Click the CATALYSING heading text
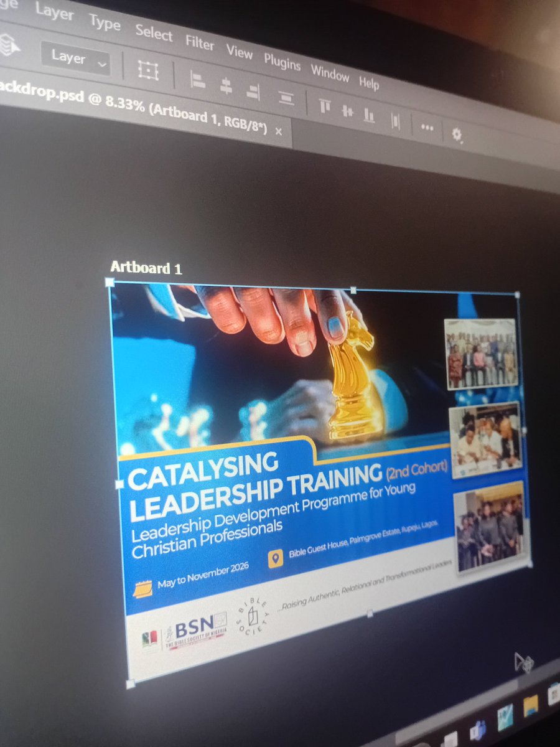The image size is (560, 747). 203,471
